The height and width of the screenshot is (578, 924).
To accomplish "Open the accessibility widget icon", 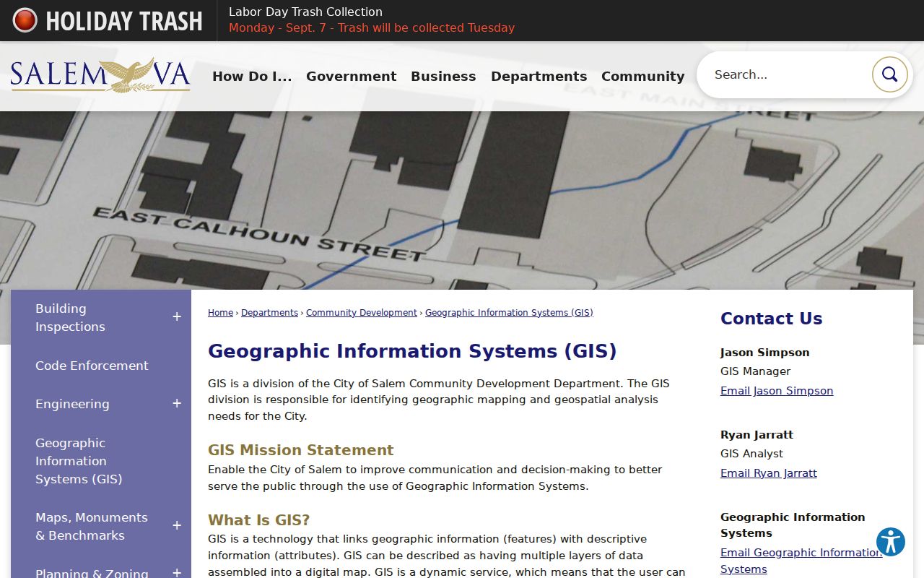I will [x=891, y=542].
